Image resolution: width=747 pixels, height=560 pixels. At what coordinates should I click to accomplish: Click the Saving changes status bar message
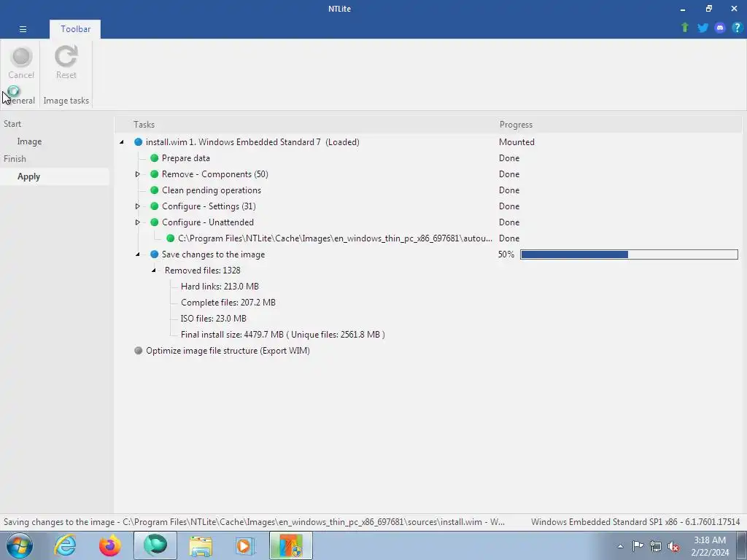point(254,522)
